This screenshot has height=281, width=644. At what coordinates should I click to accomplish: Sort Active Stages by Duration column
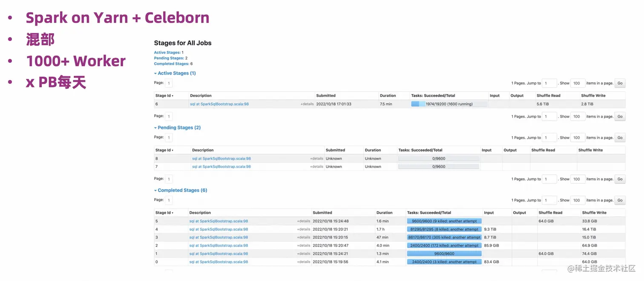click(388, 96)
